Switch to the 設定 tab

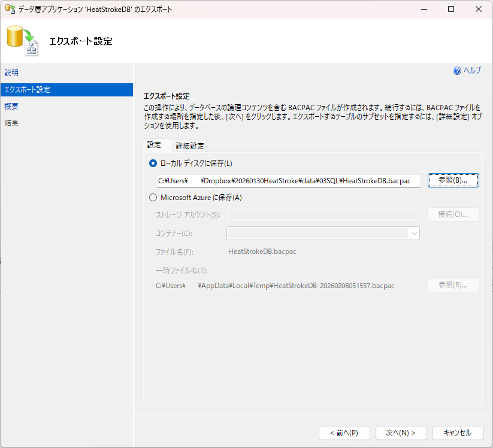[154, 145]
